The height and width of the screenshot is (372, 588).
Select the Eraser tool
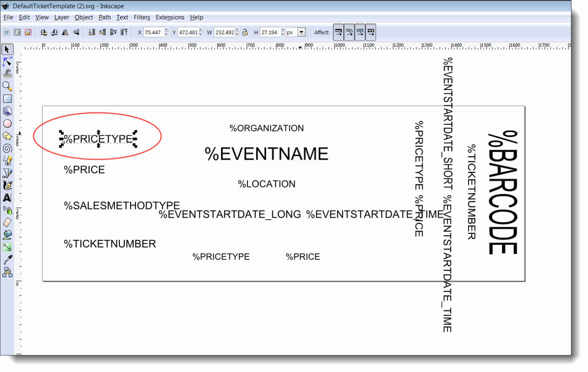(x=7, y=222)
